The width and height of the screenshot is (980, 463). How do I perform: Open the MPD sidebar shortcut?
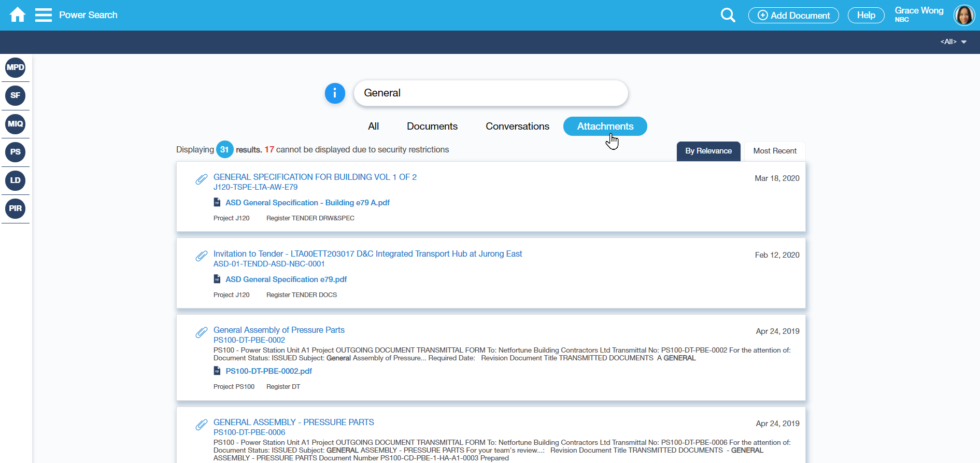pos(16,67)
